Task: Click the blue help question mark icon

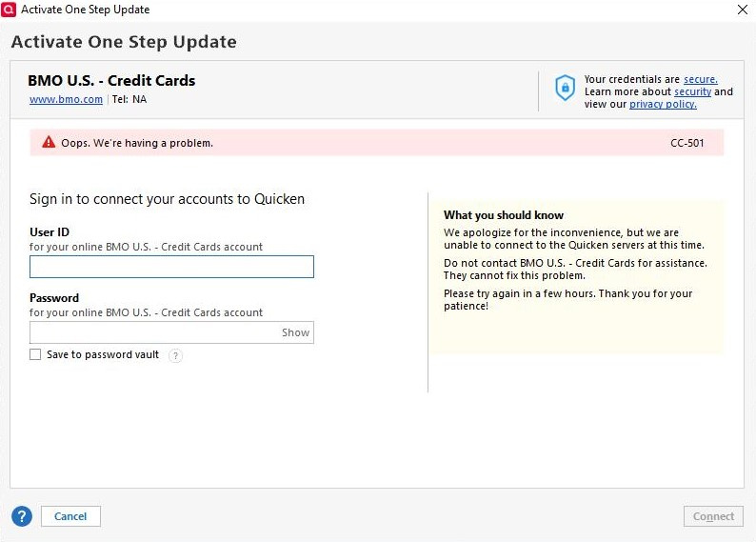Action: click(22, 516)
